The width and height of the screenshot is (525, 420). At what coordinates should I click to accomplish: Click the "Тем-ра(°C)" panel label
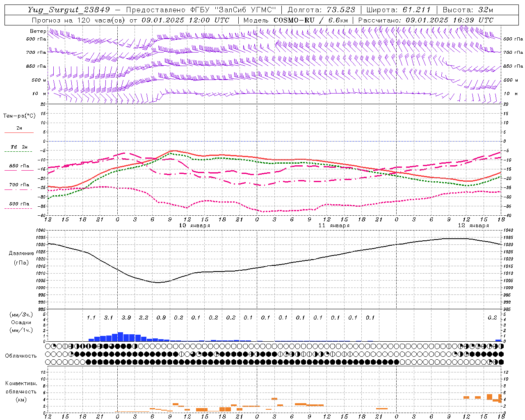[x=19, y=116]
